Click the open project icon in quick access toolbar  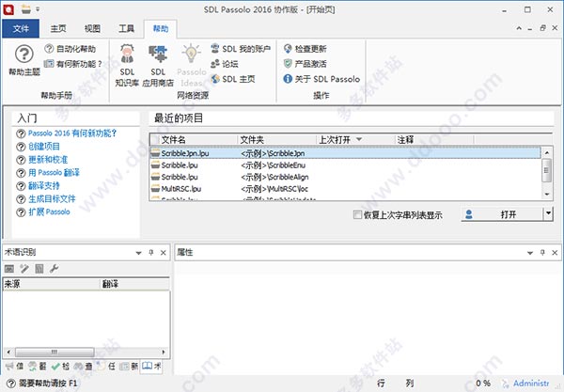26,9
